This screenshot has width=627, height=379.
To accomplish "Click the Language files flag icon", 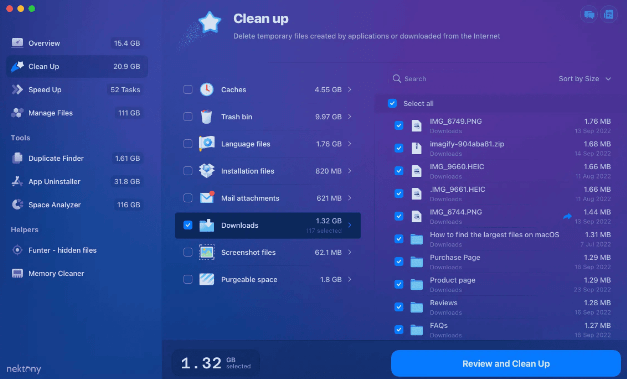I will [x=207, y=144].
